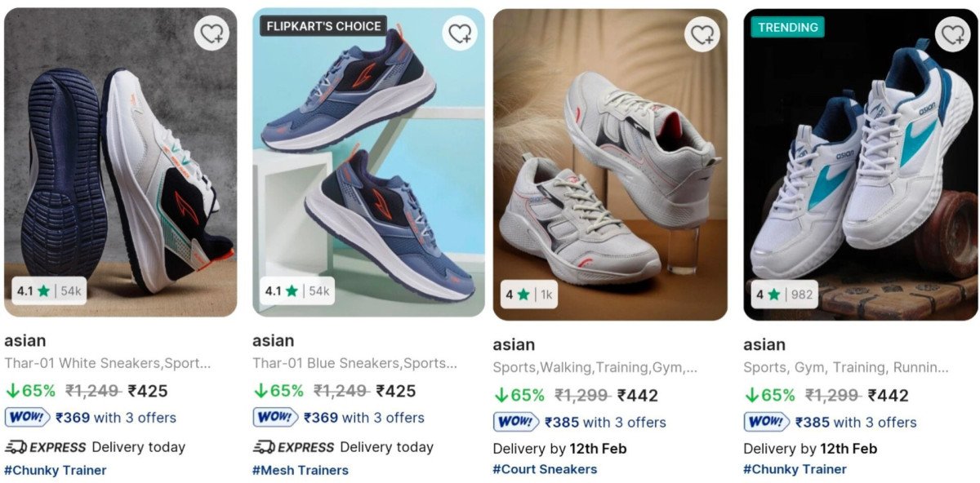The image size is (980, 483).
Task: Click the TRENDING label badge
Action: click(x=787, y=27)
